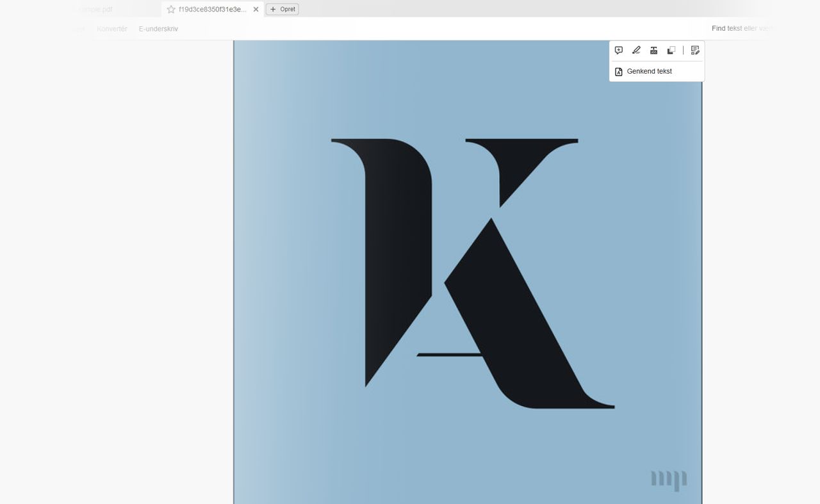820x504 pixels.
Task: Run Genkend tekst on the image
Action: pyautogui.click(x=650, y=72)
